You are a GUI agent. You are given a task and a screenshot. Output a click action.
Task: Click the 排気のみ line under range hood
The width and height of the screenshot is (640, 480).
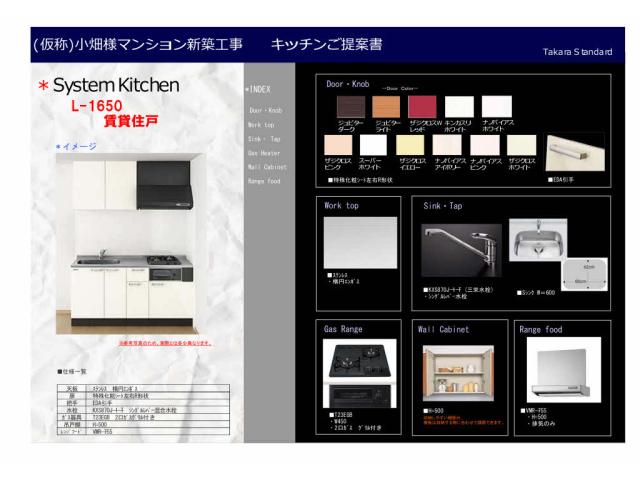pos(543,424)
